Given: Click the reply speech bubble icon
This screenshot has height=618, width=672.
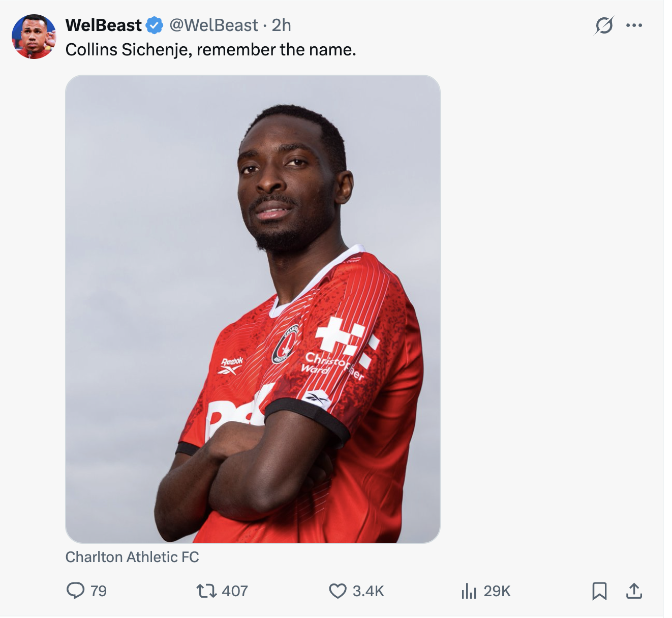Looking at the screenshot, I should (76, 591).
